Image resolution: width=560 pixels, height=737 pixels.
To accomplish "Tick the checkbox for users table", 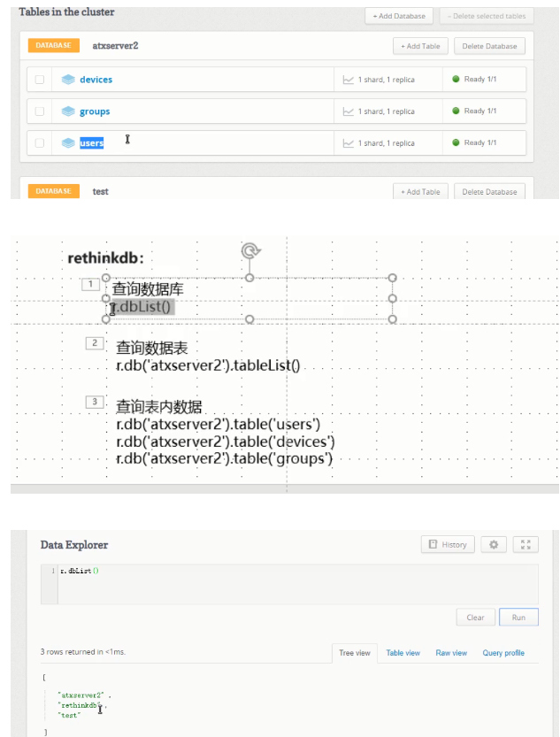I will point(40,143).
